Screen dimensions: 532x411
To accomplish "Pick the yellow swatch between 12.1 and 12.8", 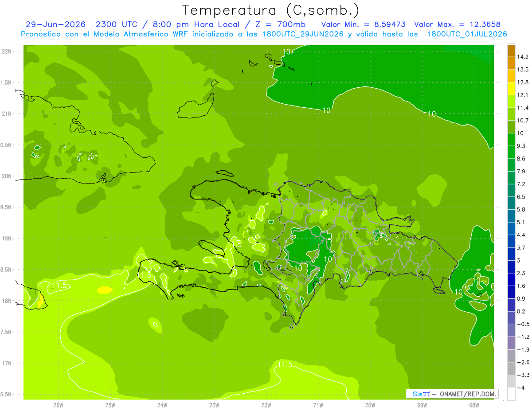I will pos(511,89).
